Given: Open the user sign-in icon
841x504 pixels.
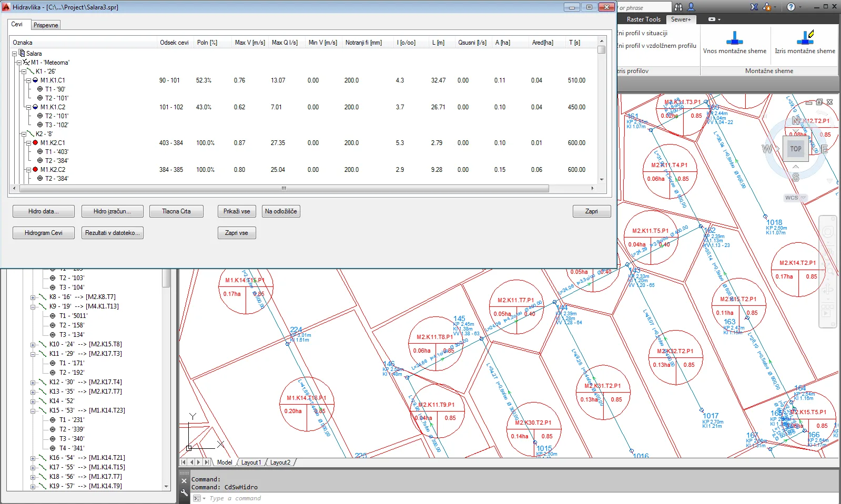Looking at the screenshot, I should pos(691,7).
